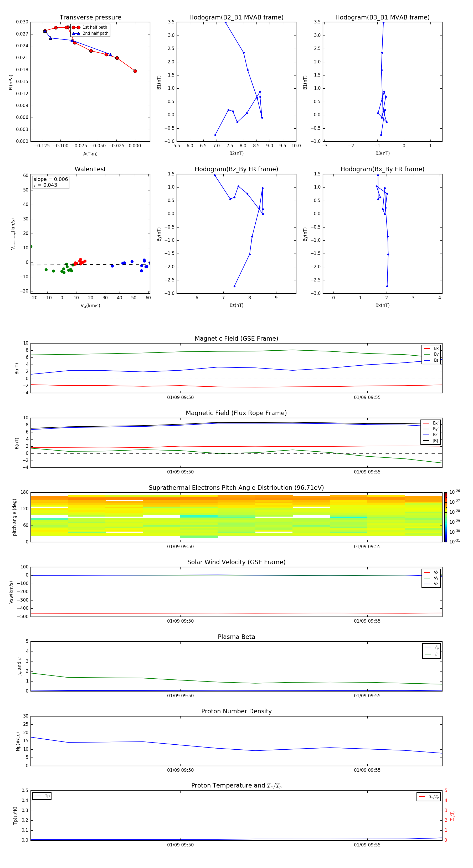This screenshot has height=868, width=473.
Task: Click the 'Plasma Beta' panel title
Action: coord(236,637)
